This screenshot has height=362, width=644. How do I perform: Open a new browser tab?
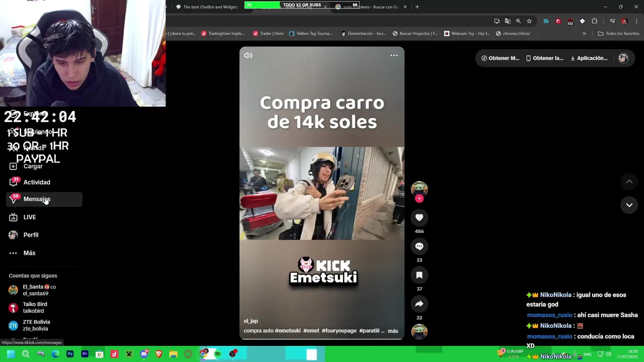pos(417,7)
